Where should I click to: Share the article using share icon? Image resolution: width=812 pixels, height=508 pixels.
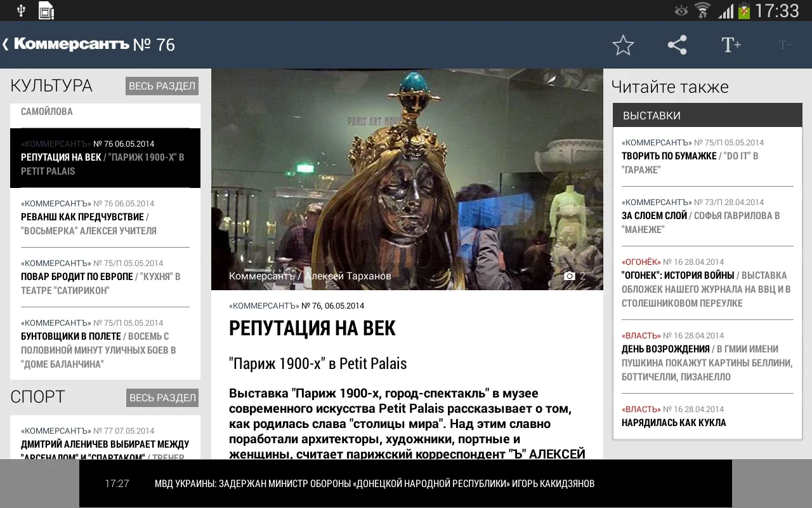677,45
